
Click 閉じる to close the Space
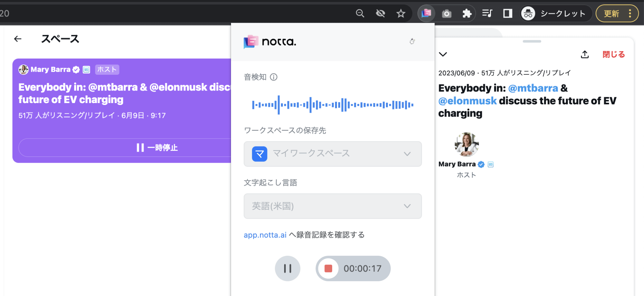click(614, 54)
